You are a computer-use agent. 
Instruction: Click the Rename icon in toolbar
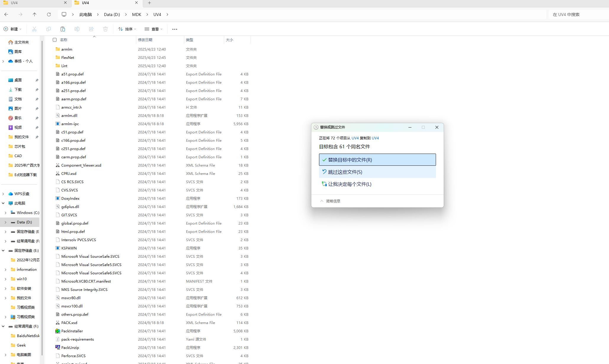pyautogui.click(x=77, y=29)
